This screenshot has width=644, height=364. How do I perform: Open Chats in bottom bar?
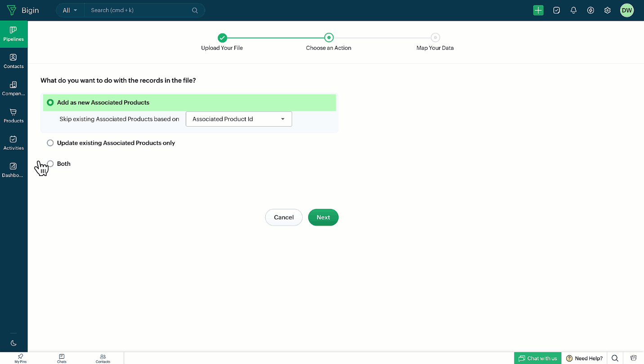(62, 358)
